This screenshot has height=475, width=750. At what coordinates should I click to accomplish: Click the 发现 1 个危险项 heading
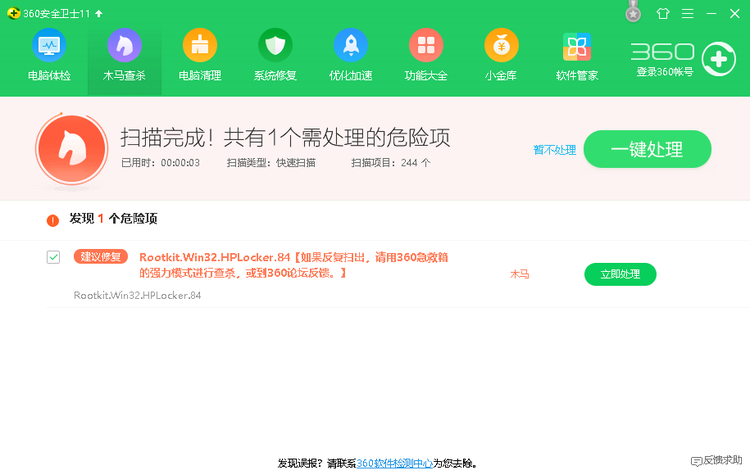[113, 219]
